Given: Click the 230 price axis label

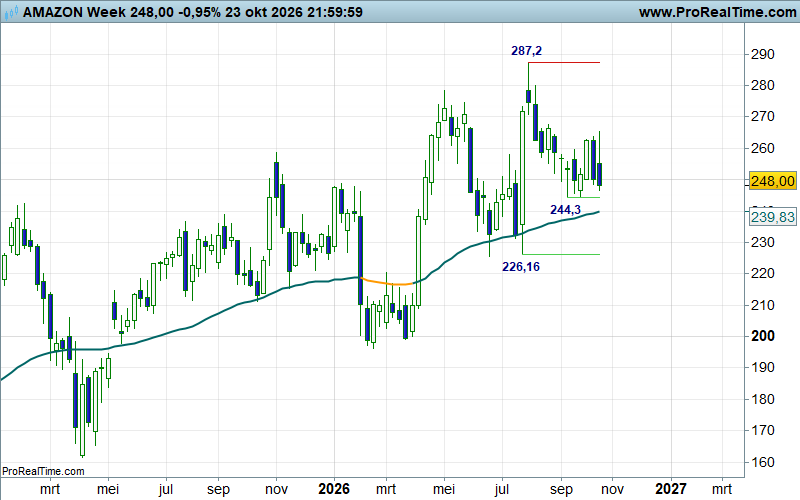Looking at the screenshot, I should (x=762, y=242).
